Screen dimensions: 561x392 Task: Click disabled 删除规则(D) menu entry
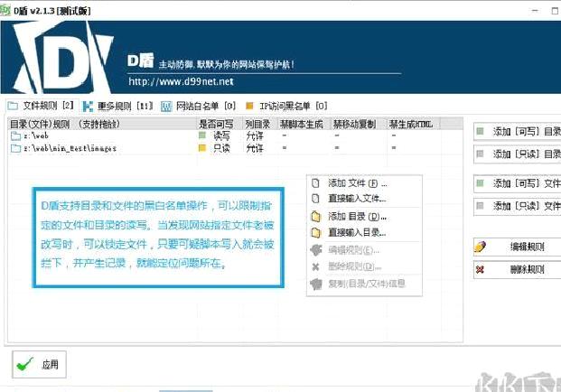pos(364,266)
